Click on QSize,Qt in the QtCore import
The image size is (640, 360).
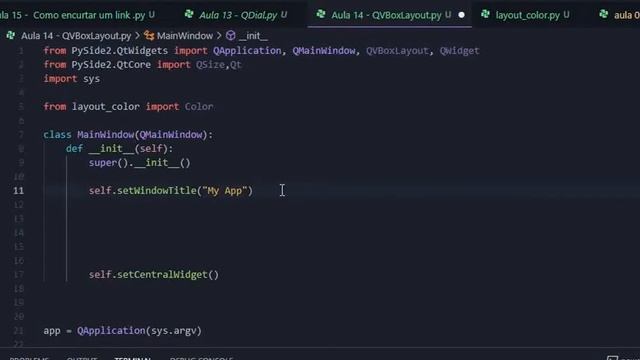[x=218, y=64]
